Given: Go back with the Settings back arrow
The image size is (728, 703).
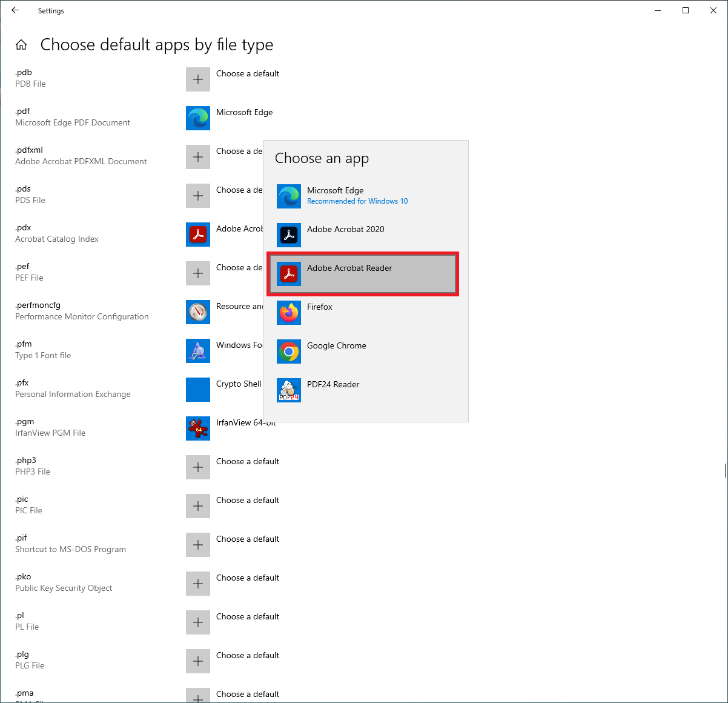Looking at the screenshot, I should [x=15, y=10].
